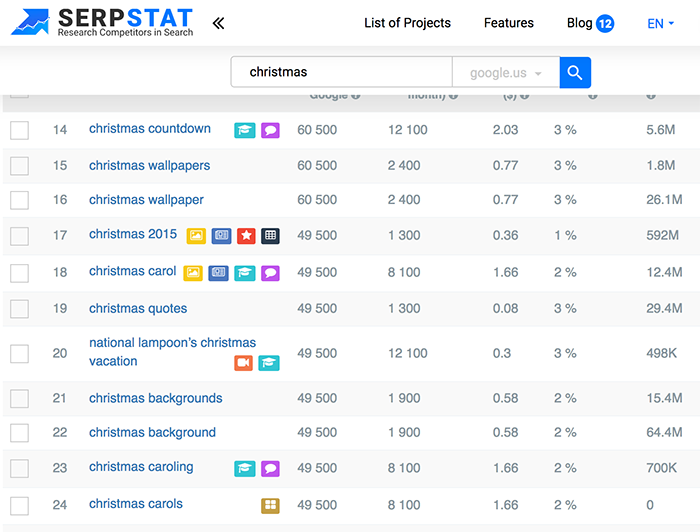
Task: Check the box for christmas wallpapers row
Action: pyautogui.click(x=20, y=166)
